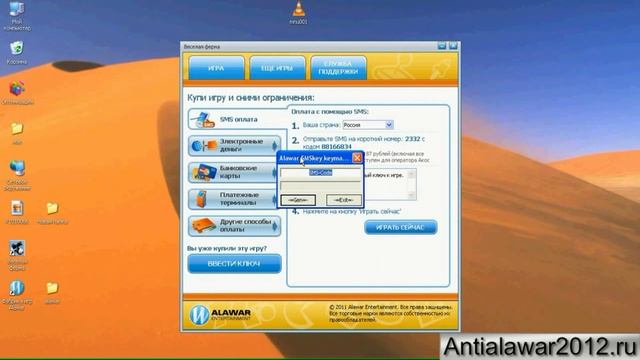The width and height of the screenshot is (640, 360).
Task: Open the Recycle Bin desktop icon
Action: pos(17,48)
